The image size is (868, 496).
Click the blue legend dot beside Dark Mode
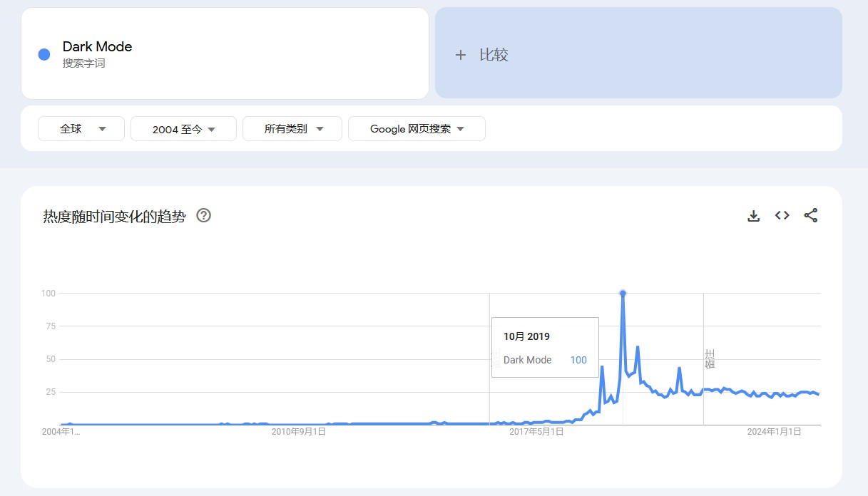[44, 54]
